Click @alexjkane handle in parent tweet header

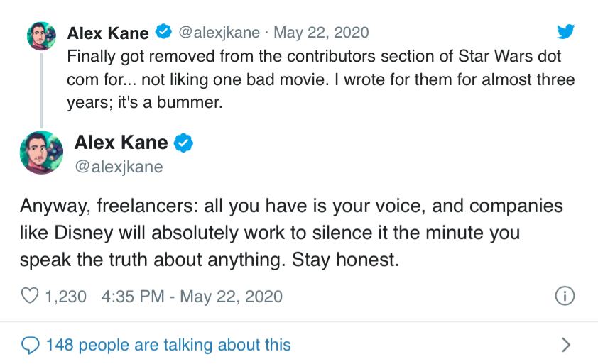point(219,33)
